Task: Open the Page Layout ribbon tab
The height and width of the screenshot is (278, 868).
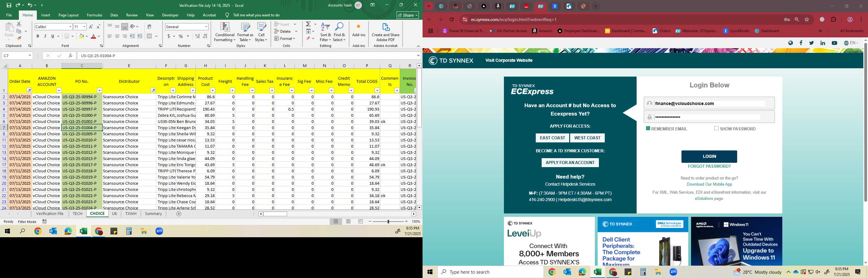Action: [x=68, y=15]
